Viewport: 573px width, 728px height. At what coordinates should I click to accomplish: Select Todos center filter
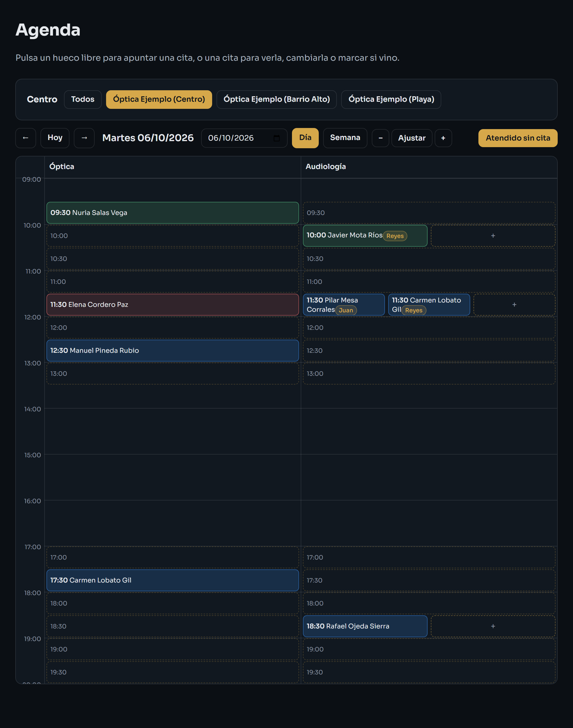(83, 99)
